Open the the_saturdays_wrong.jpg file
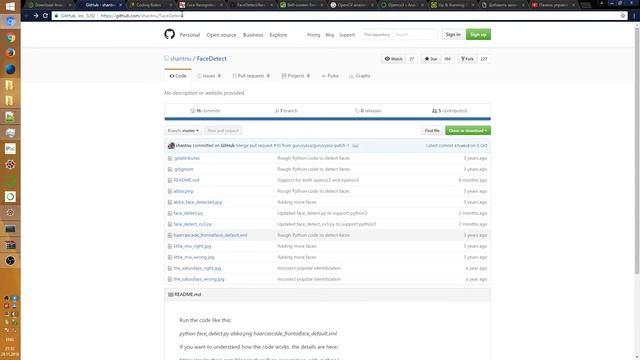This screenshot has height=360, width=640. pos(199,279)
